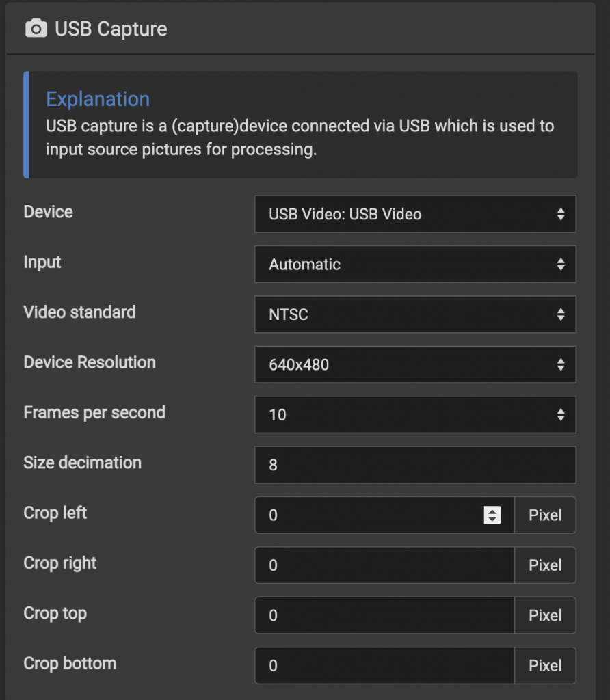Open the Frames per second dropdown
Screen dimensions: 610x700
click(x=415, y=415)
